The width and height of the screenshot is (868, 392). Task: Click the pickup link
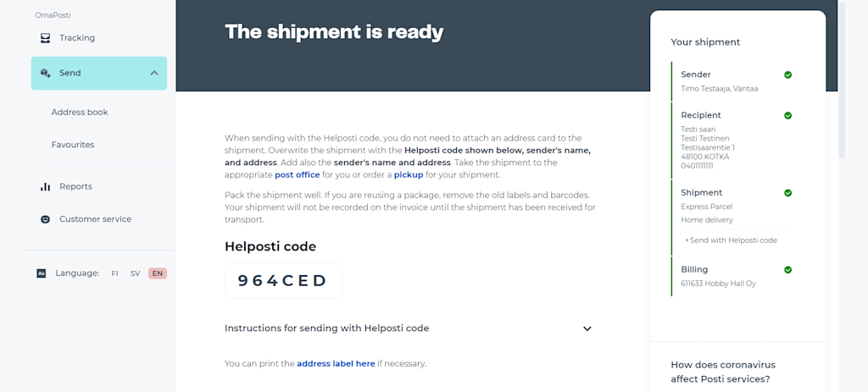click(x=409, y=174)
